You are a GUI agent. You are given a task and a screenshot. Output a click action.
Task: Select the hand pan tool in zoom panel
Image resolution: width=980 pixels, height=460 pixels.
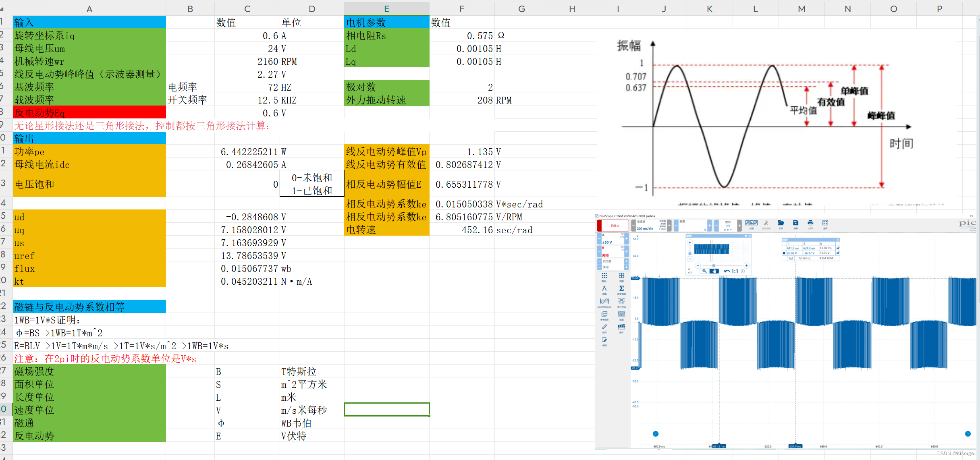pos(714,271)
